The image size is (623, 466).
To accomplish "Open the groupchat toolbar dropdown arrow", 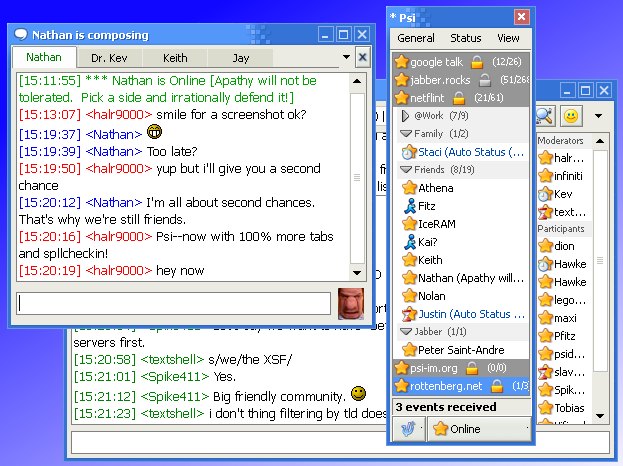I will [598, 116].
